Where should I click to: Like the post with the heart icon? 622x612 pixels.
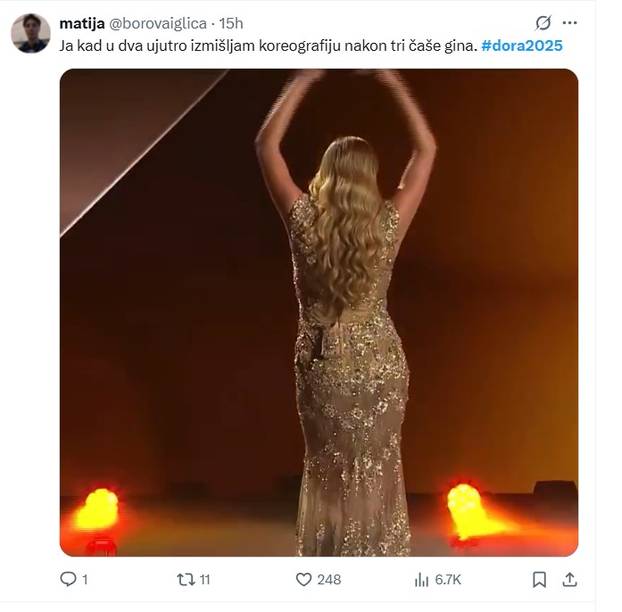coord(304,579)
